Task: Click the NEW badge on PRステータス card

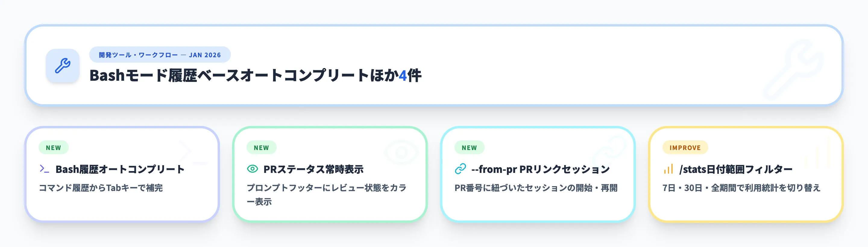Action: [x=262, y=148]
